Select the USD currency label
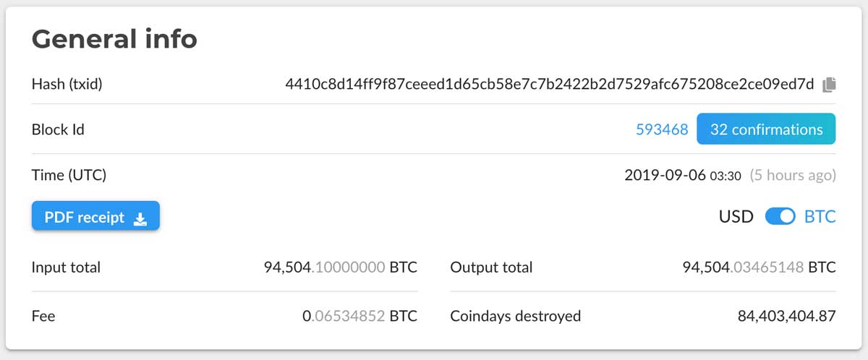868x360 pixels. [736, 216]
